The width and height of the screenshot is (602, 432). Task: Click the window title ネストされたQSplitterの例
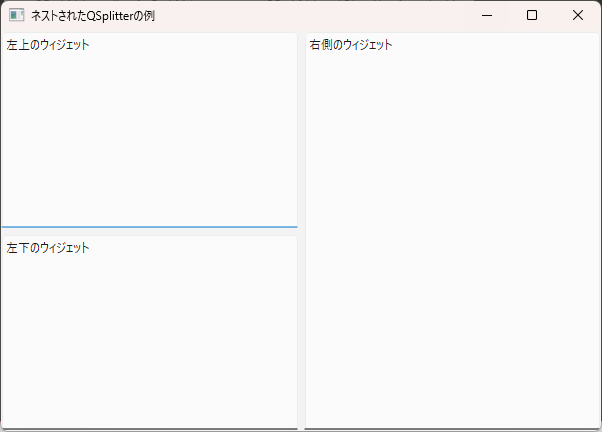(93, 16)
